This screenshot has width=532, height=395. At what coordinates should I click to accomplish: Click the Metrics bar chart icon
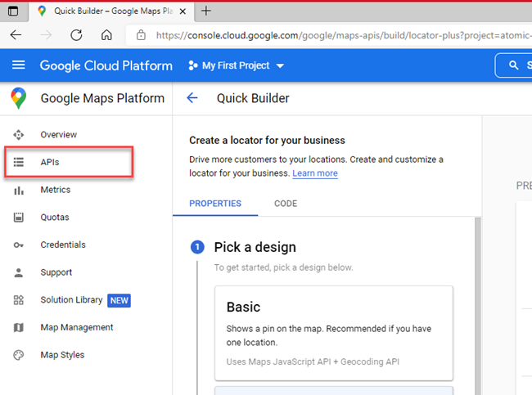click(x=19, y=190)
